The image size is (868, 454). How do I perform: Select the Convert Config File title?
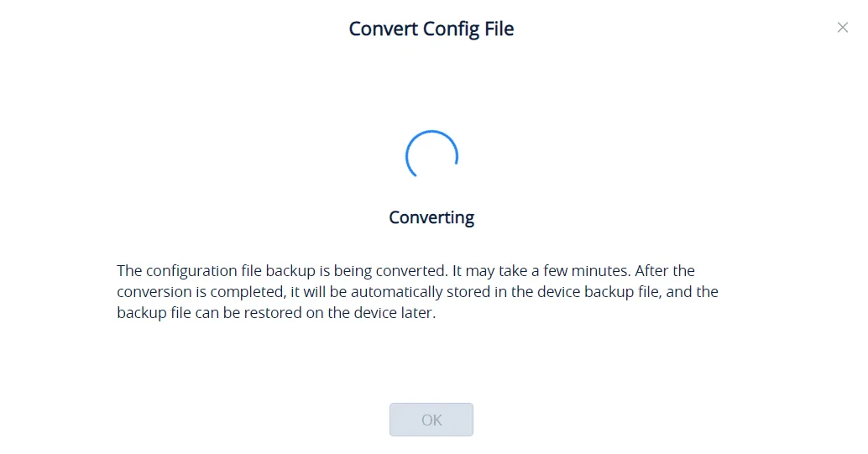tap(431, 29)
